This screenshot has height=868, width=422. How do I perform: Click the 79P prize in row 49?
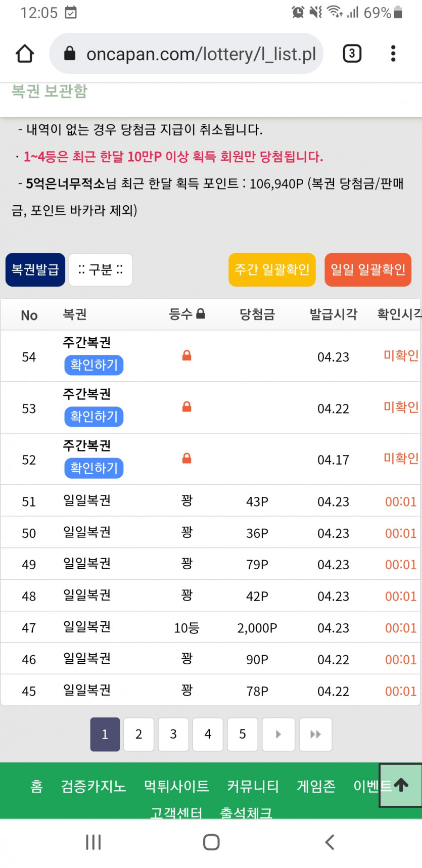coord(257,565)
